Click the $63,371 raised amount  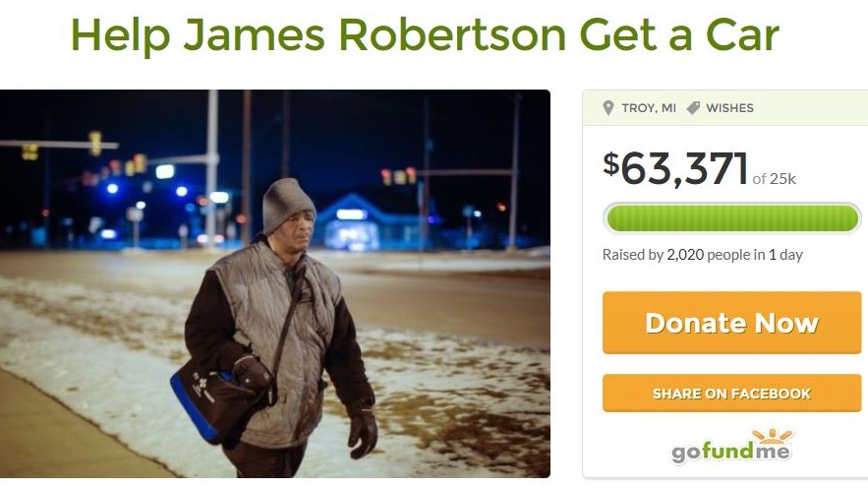675,168
